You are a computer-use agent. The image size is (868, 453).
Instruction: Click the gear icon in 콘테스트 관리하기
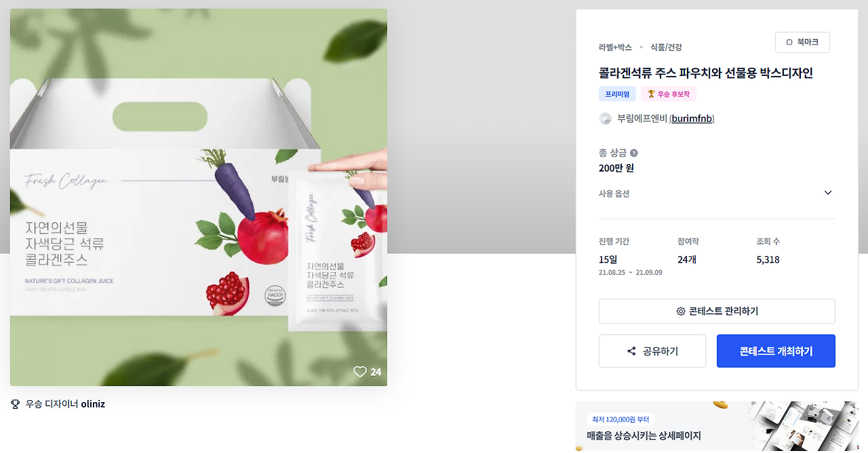pyautogui.click(x=681, y=311)
